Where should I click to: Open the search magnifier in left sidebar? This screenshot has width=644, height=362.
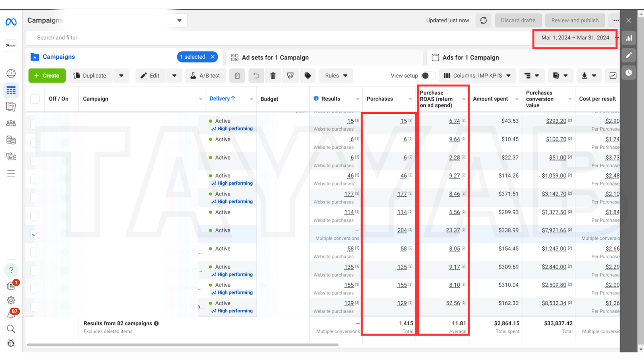pyautogui.click(x=11, y=329)
